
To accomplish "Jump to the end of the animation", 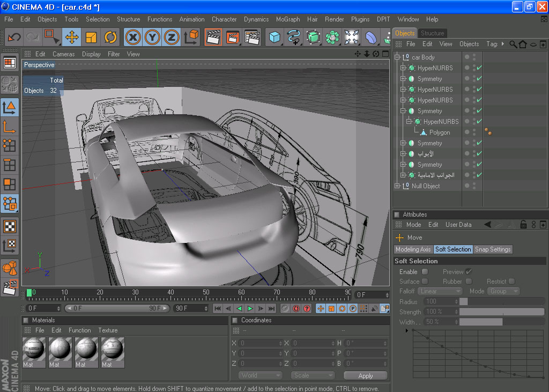I will click(x=272, y=308).
